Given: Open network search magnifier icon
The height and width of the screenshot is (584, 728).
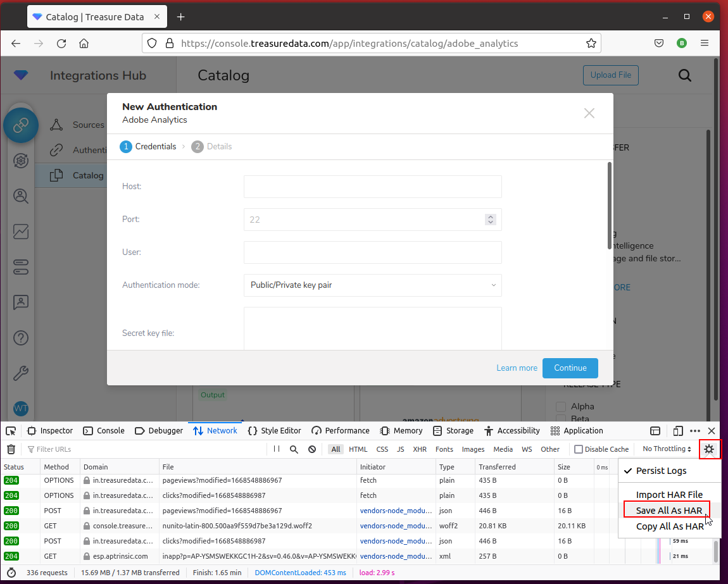Looking at the screenshot, I should pos(294,449).
